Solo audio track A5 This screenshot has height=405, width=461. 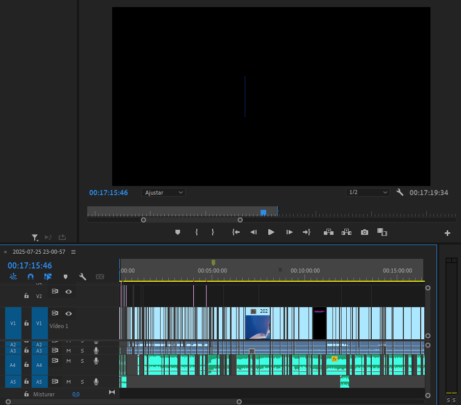(82, 382)
